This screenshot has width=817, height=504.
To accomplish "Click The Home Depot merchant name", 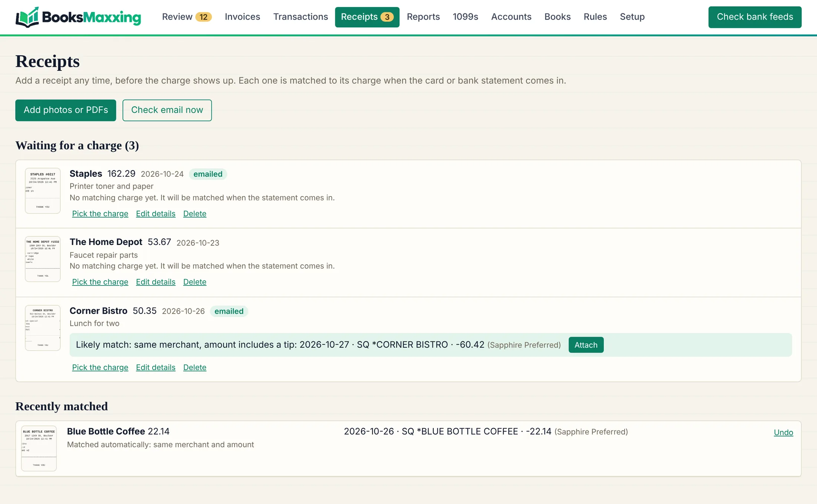I will tap(106, 242).
